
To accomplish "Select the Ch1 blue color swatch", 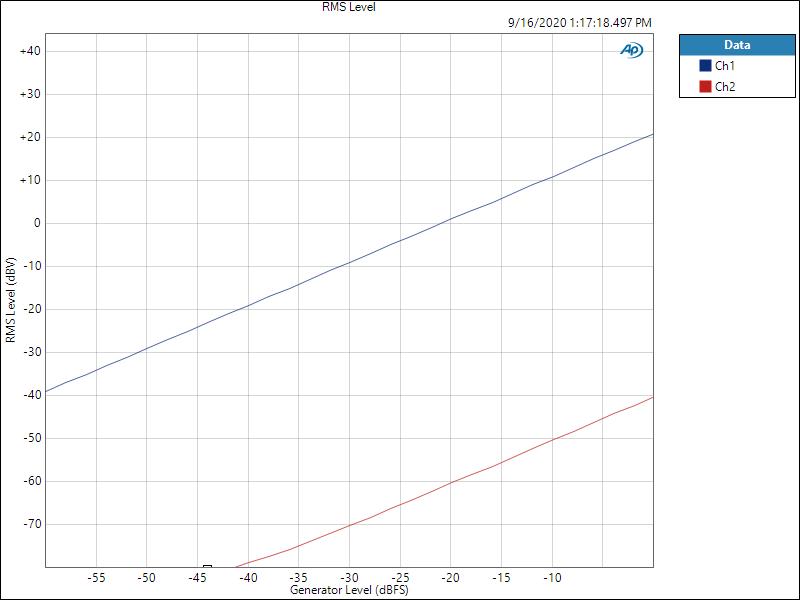I will tap(705, 66).
